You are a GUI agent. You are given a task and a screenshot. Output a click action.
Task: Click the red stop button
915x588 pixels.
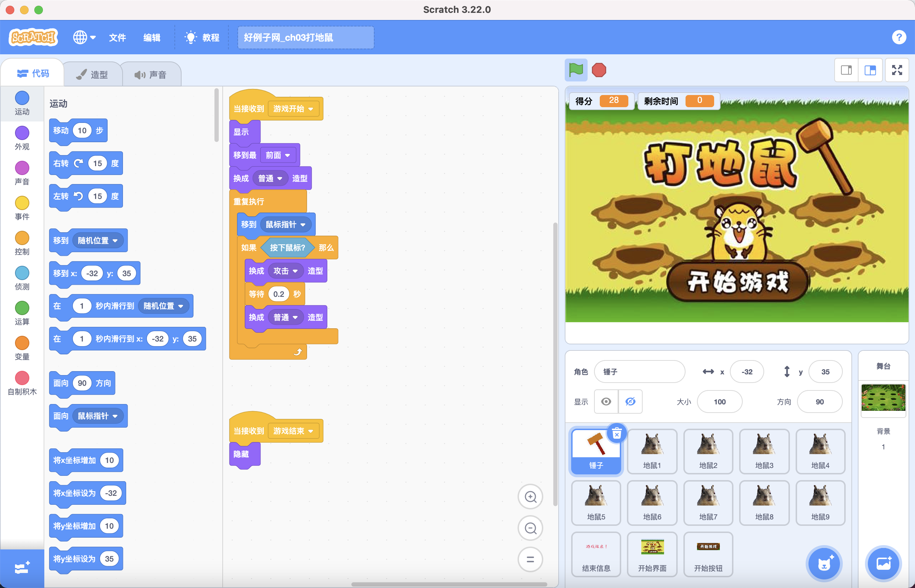599,70
